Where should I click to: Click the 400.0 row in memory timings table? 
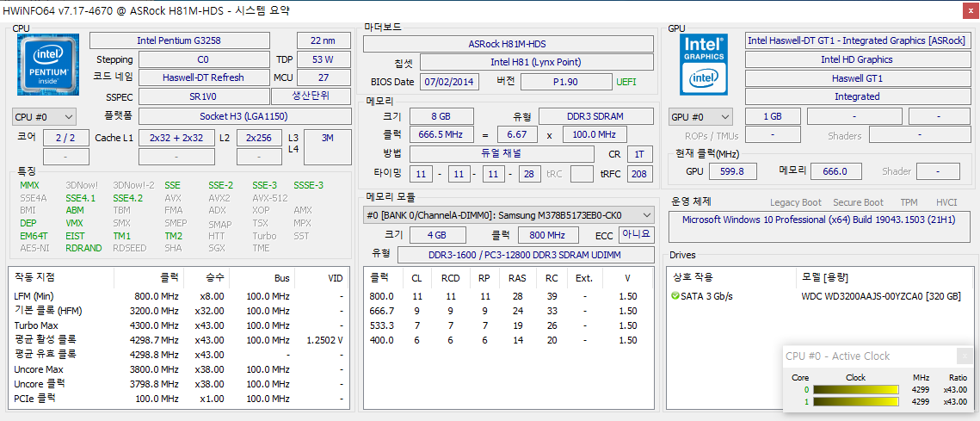508,340
